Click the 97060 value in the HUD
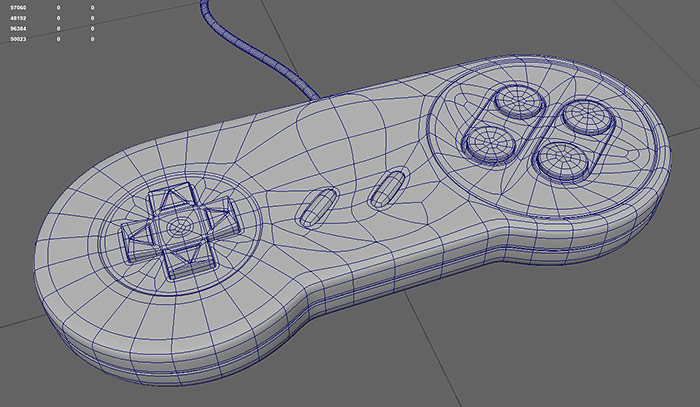700x407 pixels. 18,8
